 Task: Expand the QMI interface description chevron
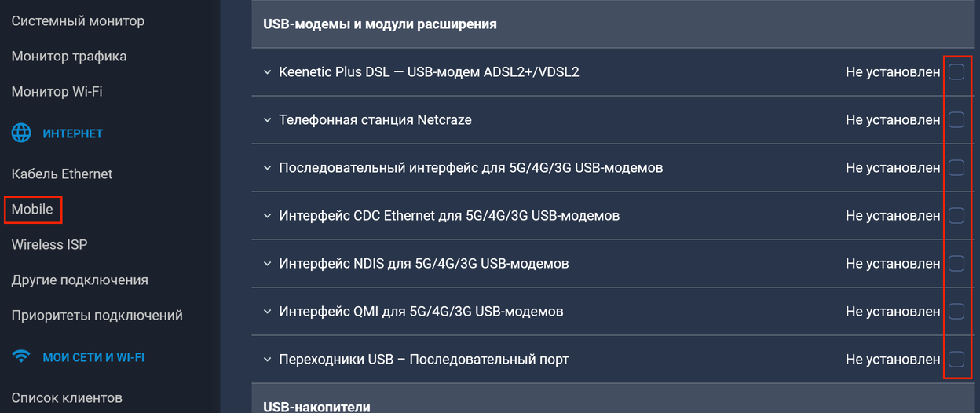point(267,312)
